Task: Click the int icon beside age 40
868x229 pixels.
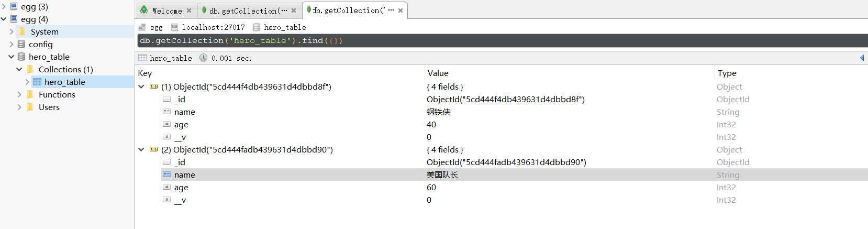Action: [166, 124]
